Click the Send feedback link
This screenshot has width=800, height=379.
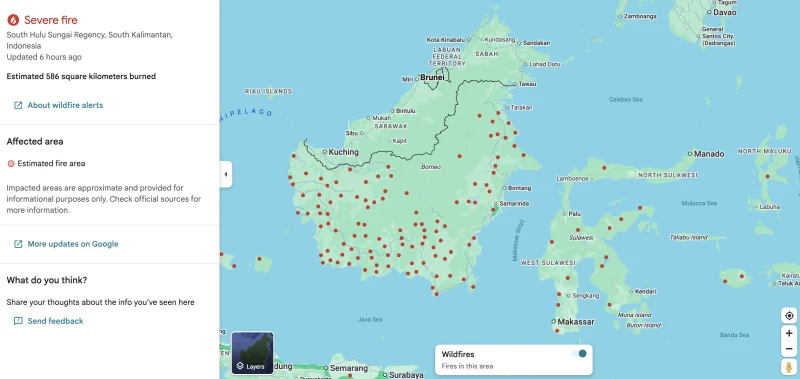click(55, 321)
